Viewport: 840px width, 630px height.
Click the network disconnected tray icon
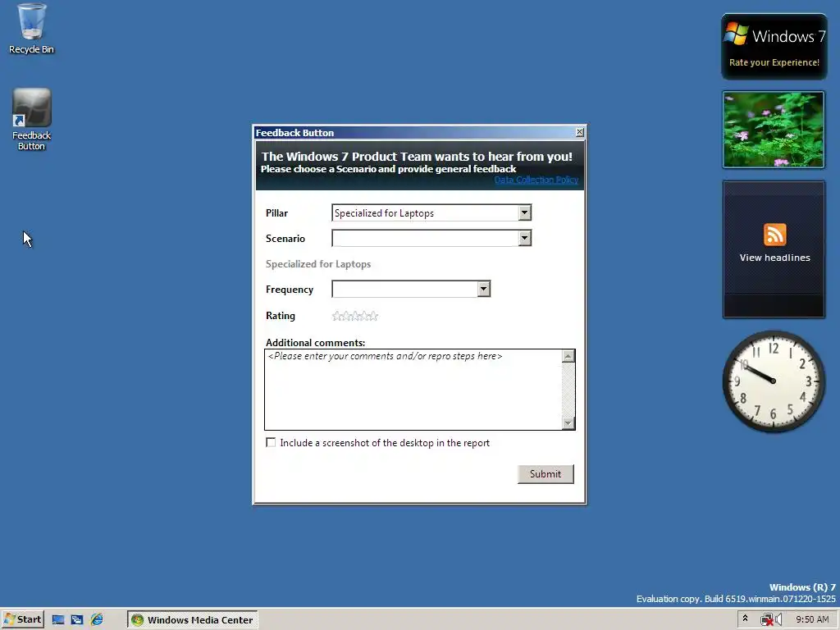point(767,620)
